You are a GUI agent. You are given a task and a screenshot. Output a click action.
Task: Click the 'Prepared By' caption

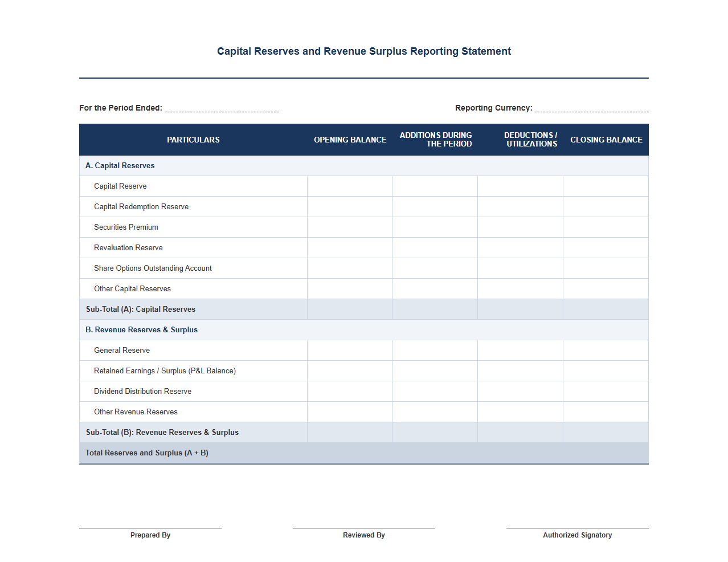coord(150,535)
